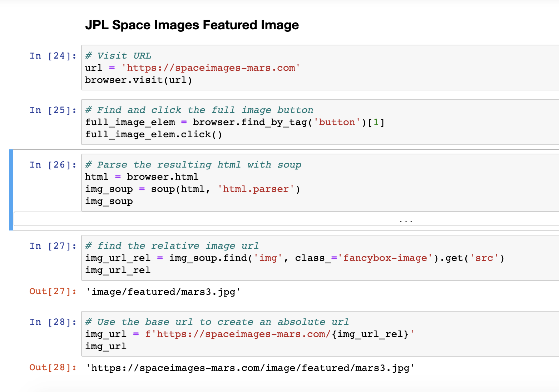Select the In [27] cell prompt
Screen dimensions: 559x392
53,246
